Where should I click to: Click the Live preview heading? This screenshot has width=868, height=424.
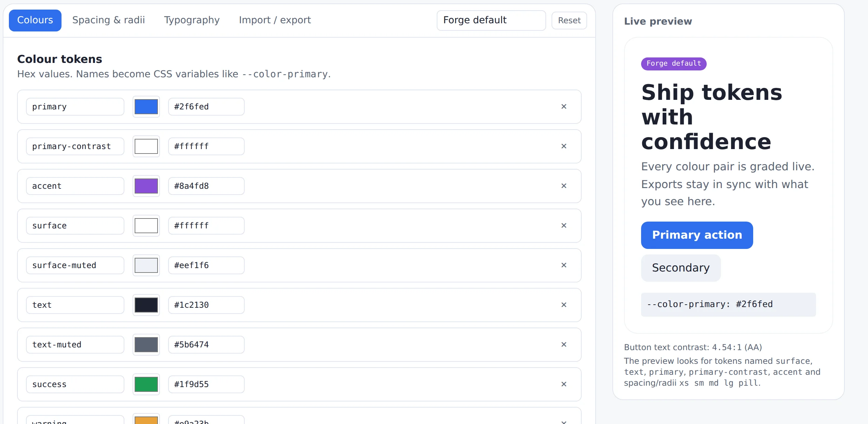point(658,21)
